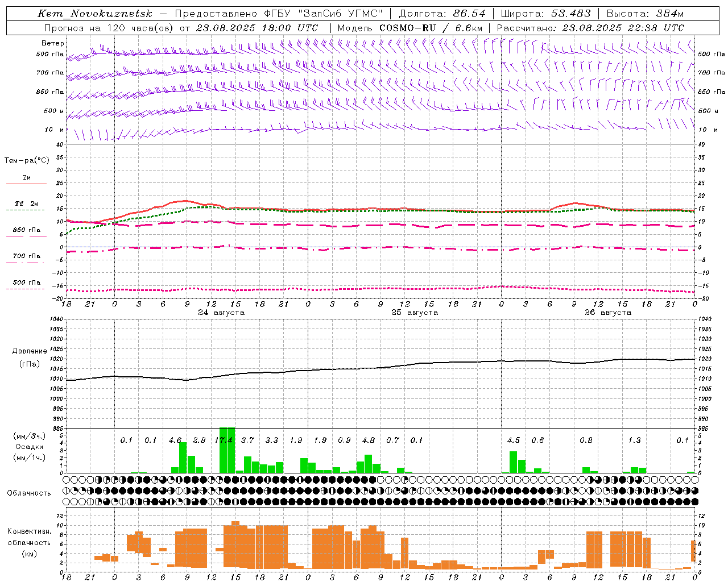Image resolution: width=728 pixels, height=582 pixels.
Task: Select the 'Долгота: 86.54' header value
Action: tap(442, 14)
